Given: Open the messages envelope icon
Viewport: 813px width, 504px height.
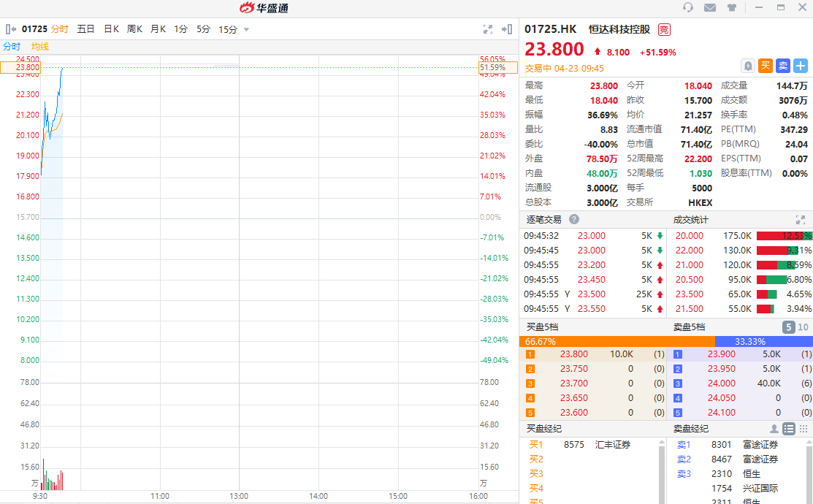Looking at the screenshot, I should 710,7.
